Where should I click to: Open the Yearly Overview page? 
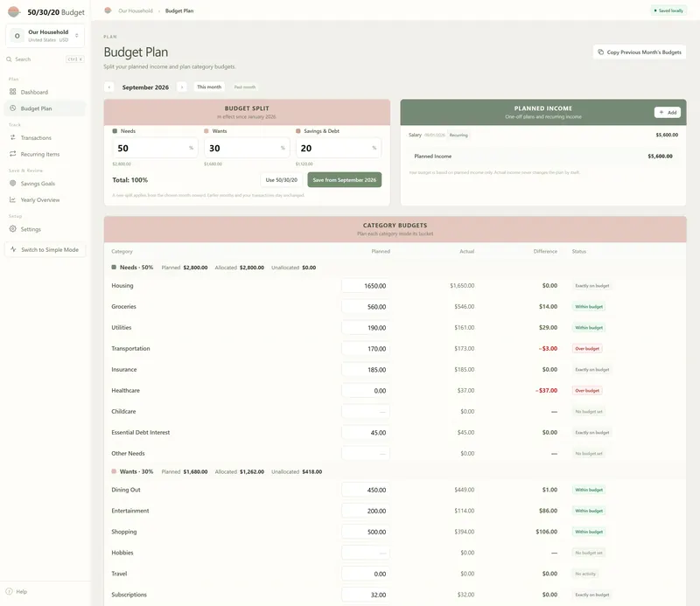[45, 200]
